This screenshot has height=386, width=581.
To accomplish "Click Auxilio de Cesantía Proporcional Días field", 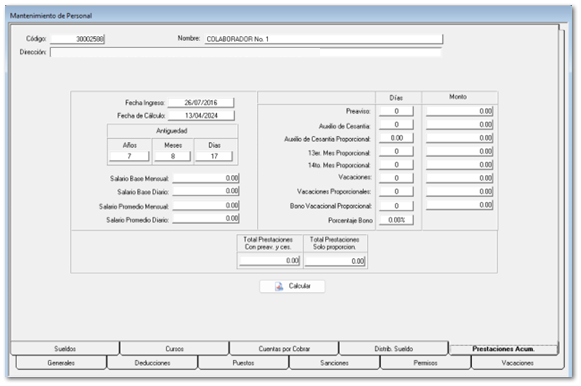I will pos(396,138).
